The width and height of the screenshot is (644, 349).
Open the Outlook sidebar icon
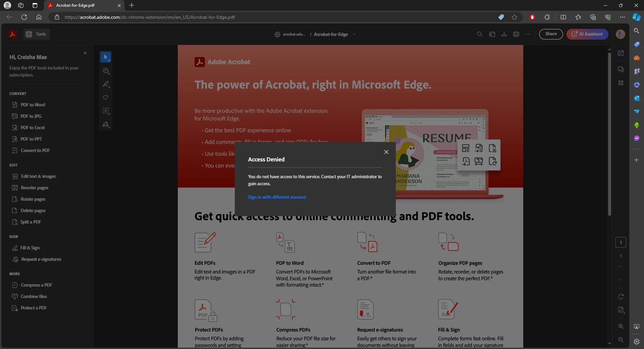coord(637,98)
